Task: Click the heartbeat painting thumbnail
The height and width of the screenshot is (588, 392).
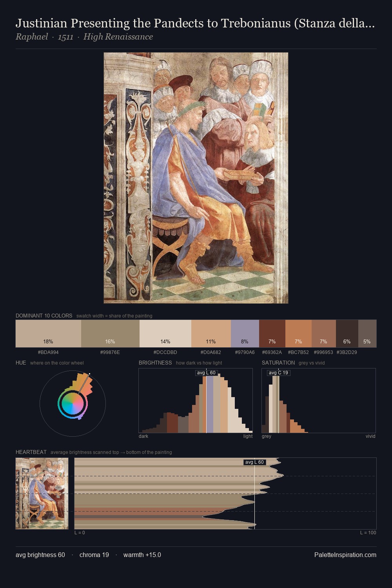Action: pyautogui.click(x=42, y=494)
